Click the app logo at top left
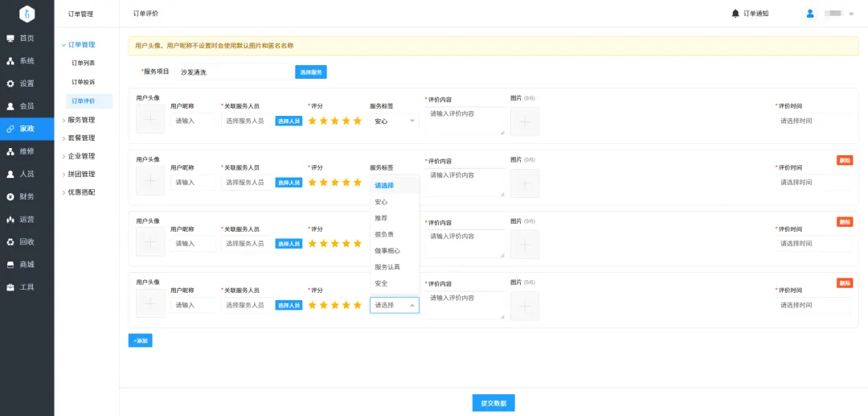 (27, 14)
